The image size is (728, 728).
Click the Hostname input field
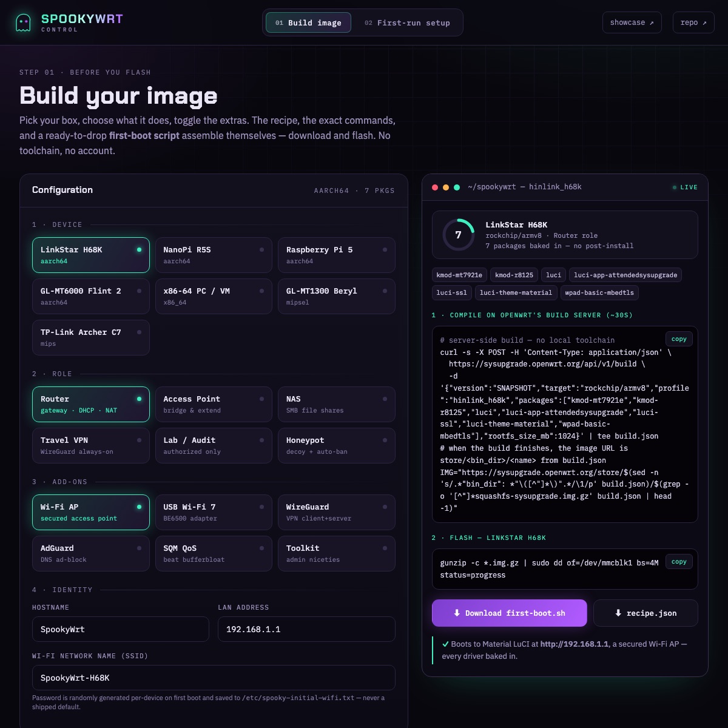coord(121,629)
